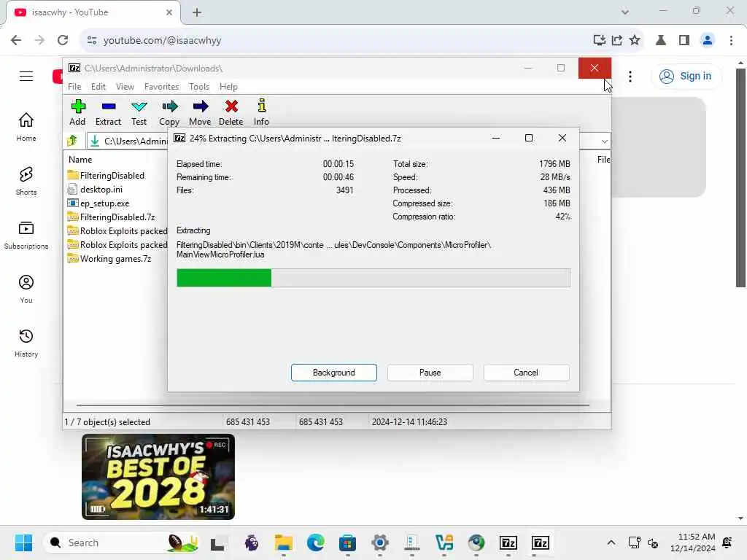This screenshot has width=747, height=560.
Task: Click the Move arrow icon
Action: pos(200,112)
